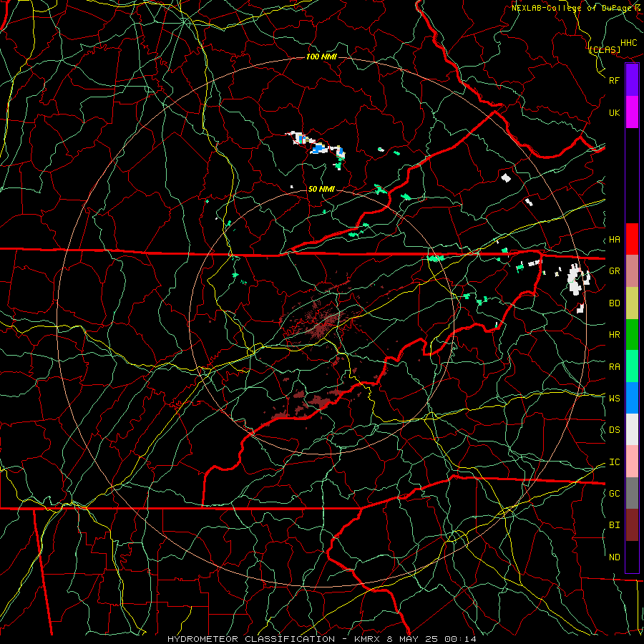Viewport: 644px width, 644px height.
Task: Click the GR legend label
Action: click(x=615, y=271)
